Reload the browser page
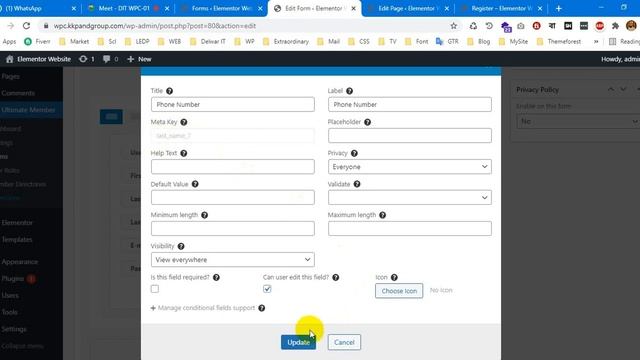Screen dimensions: 640x360 click(26, 26)
